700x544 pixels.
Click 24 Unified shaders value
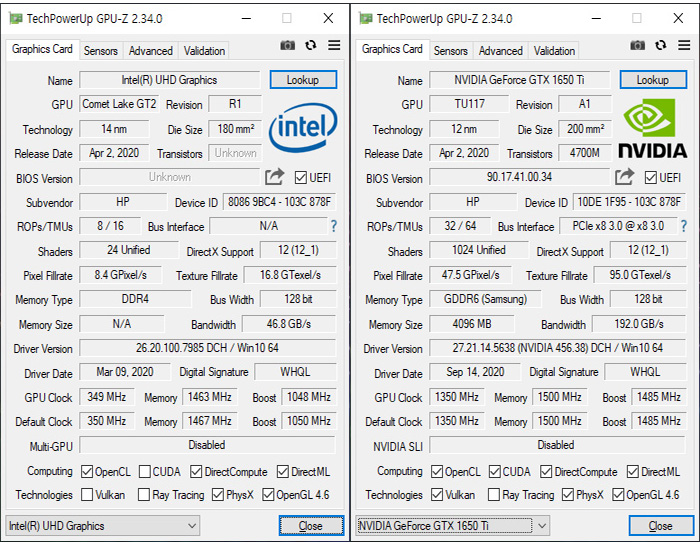pos(129,250)
